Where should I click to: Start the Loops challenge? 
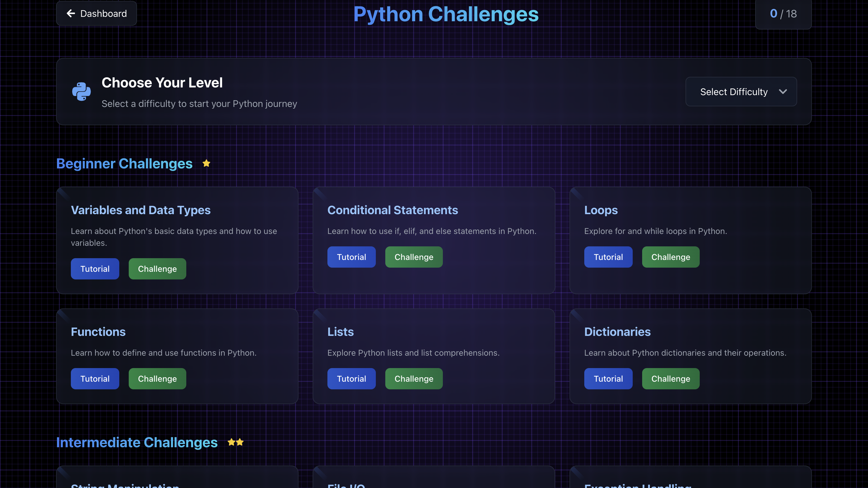[x=670, y=257]
